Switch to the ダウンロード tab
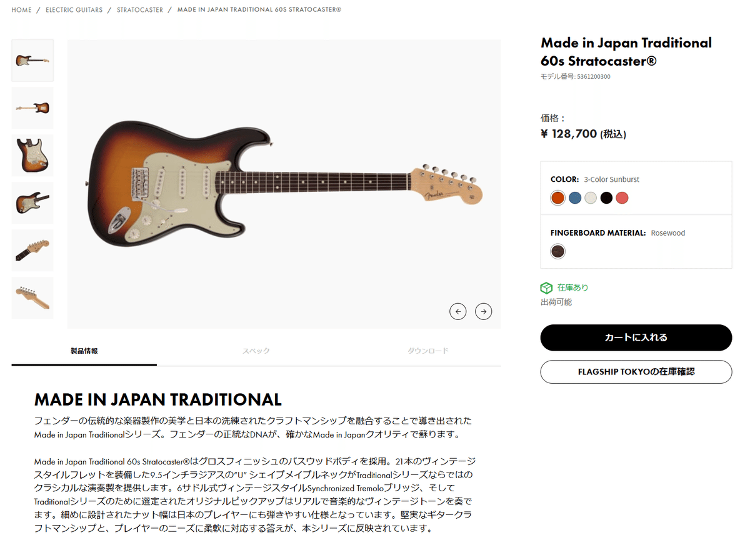The width and height of the screenshot is (750, 560). [427, 351]
